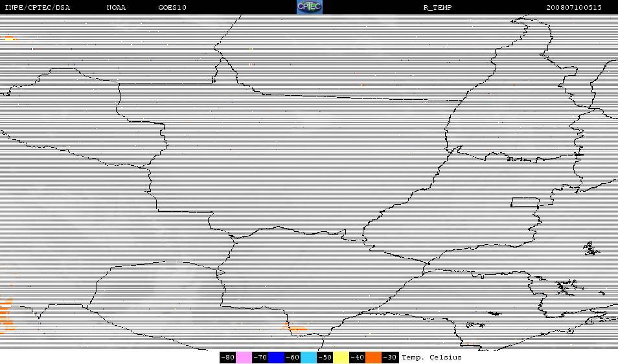
Task: Select the NOAA label in the header
Action: [x=116, y=8]
